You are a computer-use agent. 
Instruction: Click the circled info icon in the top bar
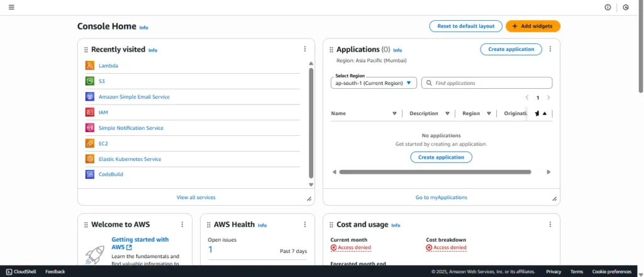608,8
